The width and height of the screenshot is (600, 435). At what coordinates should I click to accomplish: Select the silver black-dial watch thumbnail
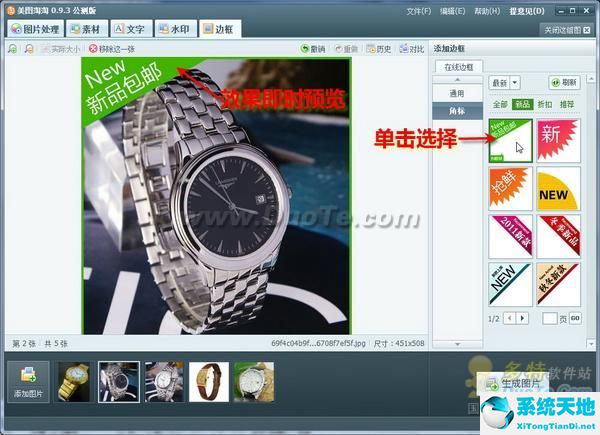[119, 382]
